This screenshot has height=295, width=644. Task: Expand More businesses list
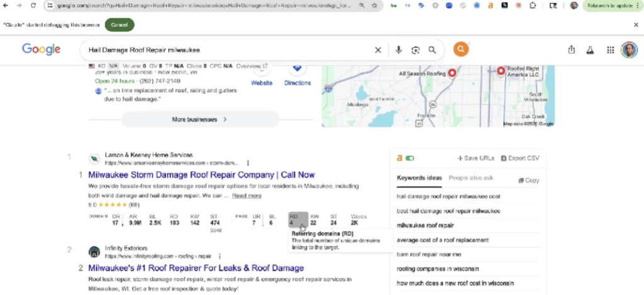[201, 120]
